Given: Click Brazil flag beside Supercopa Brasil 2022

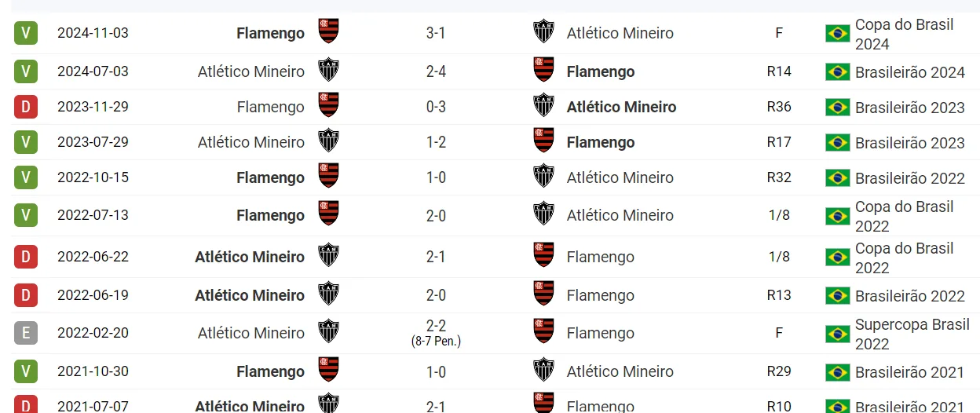Looking at the screenshot, I should (837, 334).
